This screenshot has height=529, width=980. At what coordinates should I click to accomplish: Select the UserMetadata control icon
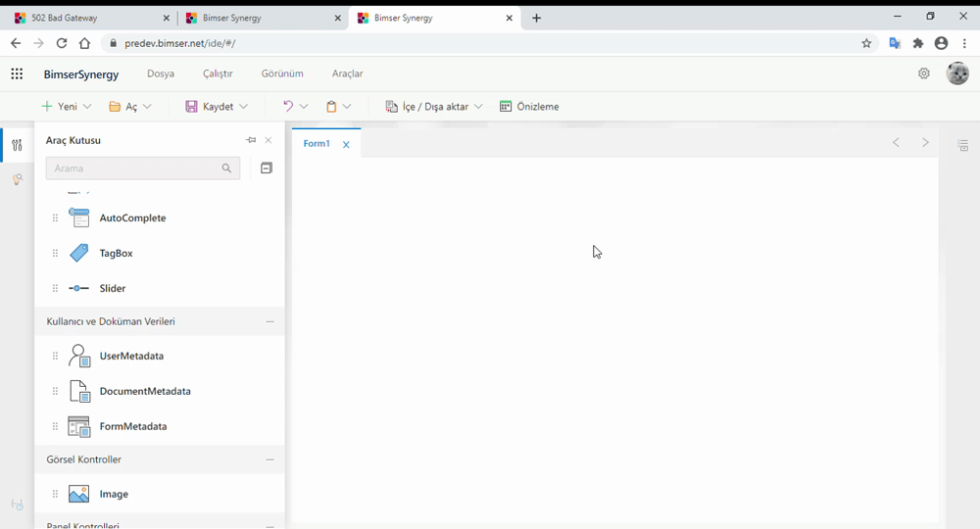[x=79, y=357]
